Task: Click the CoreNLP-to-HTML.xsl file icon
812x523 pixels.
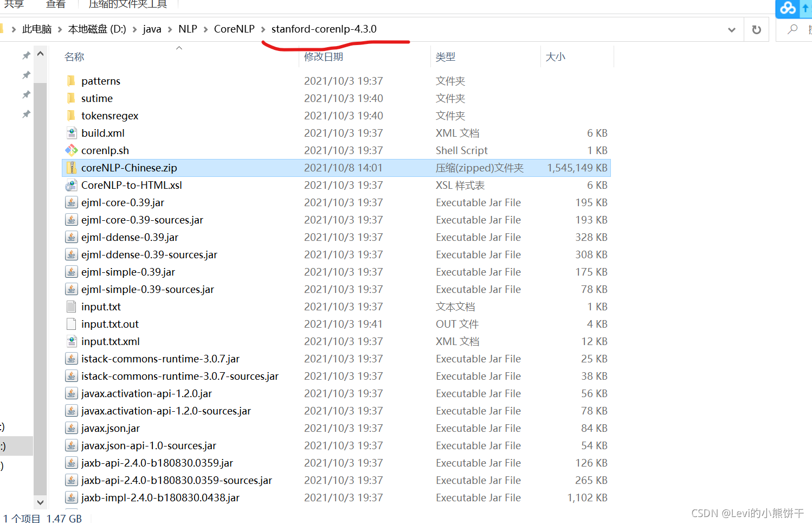Action: tap(71, 185)
